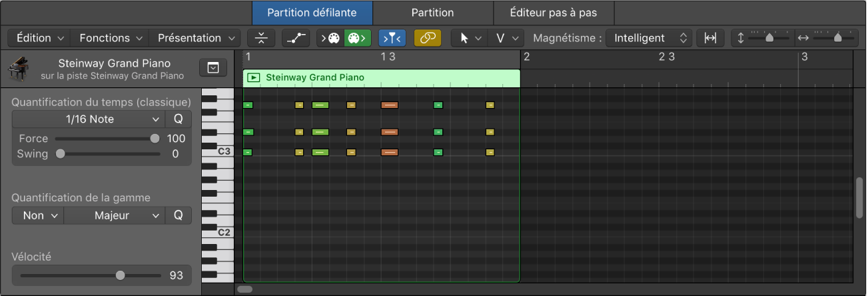
Task: Switch to the Éditeur pas à pas tab
Action: 553,13
